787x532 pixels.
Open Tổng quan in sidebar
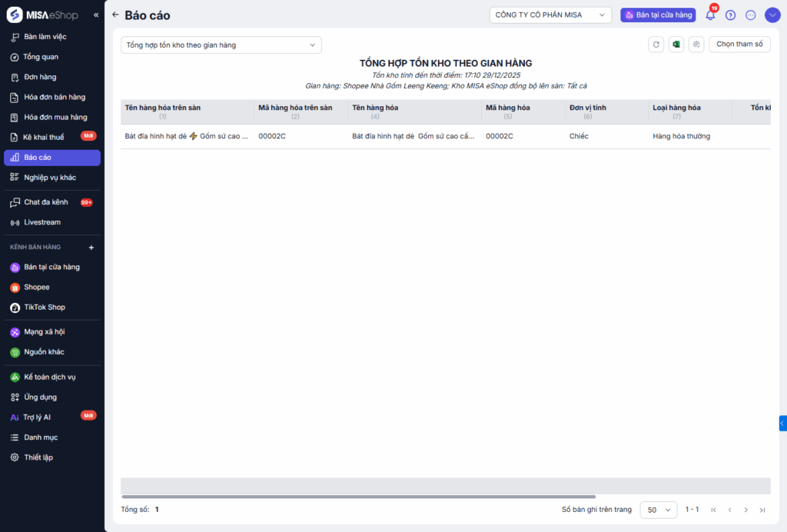(x=52, y=57)
